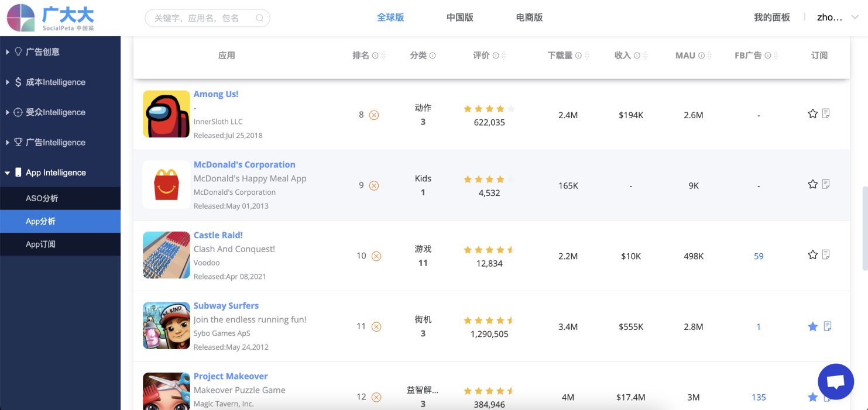Click the info icon next to 收入

637,56
